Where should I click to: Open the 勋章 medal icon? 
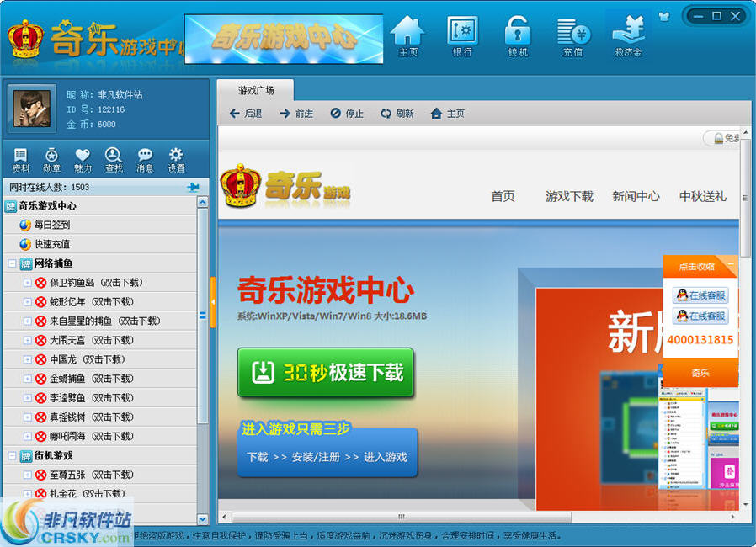click(51, 160)
